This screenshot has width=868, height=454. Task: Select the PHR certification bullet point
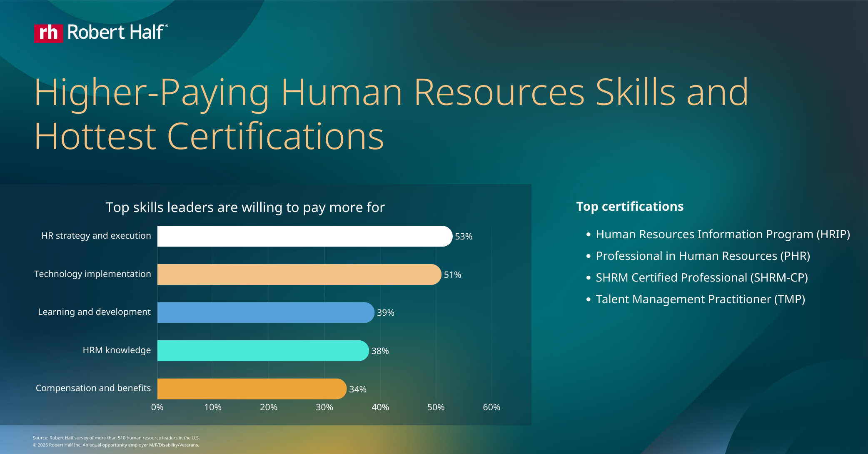click(x=703, y=256)
